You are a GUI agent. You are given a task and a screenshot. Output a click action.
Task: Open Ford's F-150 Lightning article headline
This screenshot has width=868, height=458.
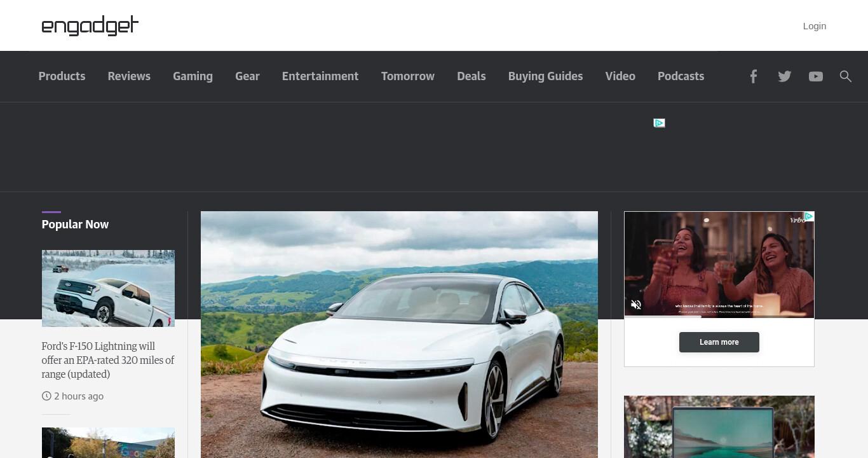coord(108,360)
